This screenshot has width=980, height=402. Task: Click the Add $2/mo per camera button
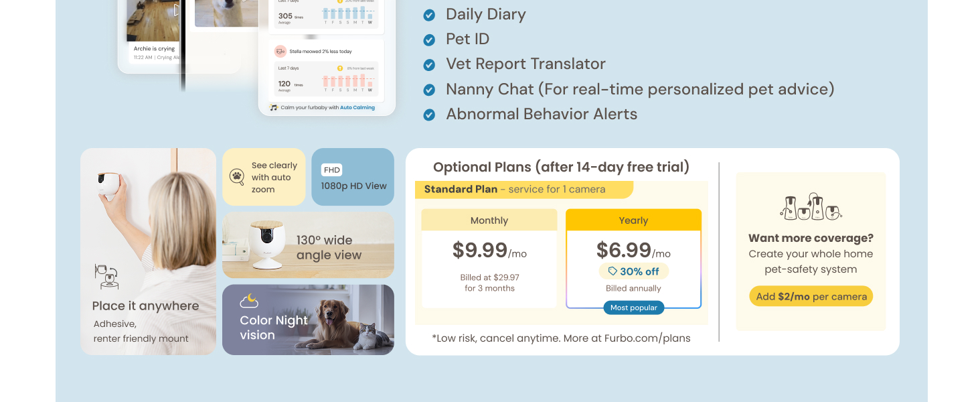[x=811, y=297]
